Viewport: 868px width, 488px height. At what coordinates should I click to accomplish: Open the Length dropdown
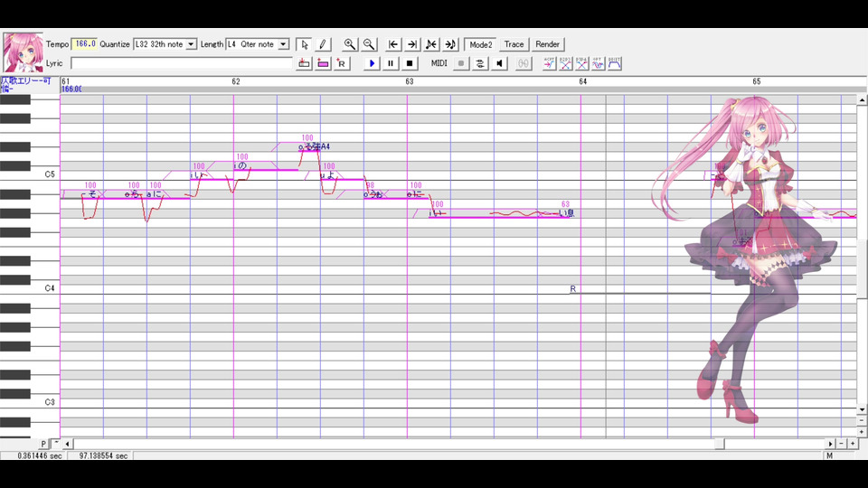pyautogui.click(x=283, y=44)
